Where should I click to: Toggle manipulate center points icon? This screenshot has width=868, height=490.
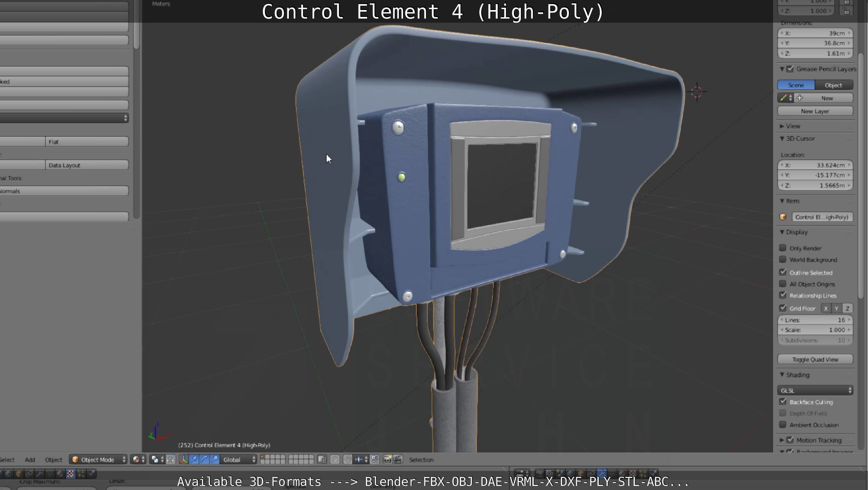[x=171, y=459]
